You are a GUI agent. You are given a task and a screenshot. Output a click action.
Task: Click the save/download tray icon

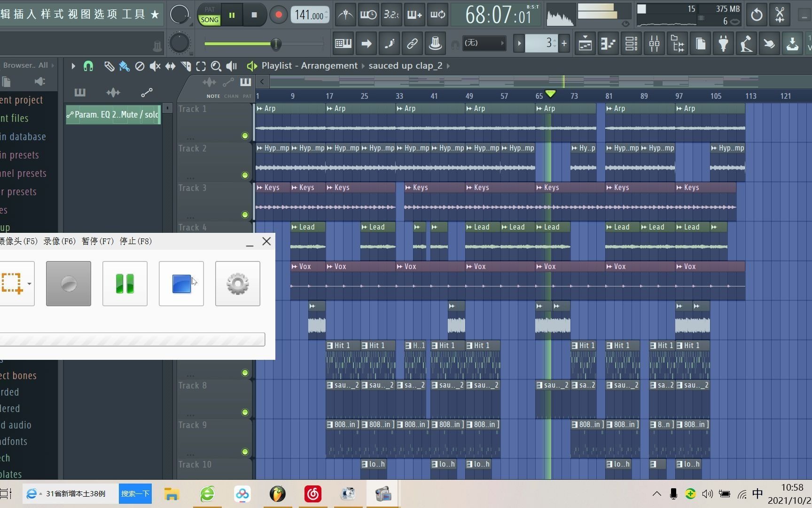(792, 44)
